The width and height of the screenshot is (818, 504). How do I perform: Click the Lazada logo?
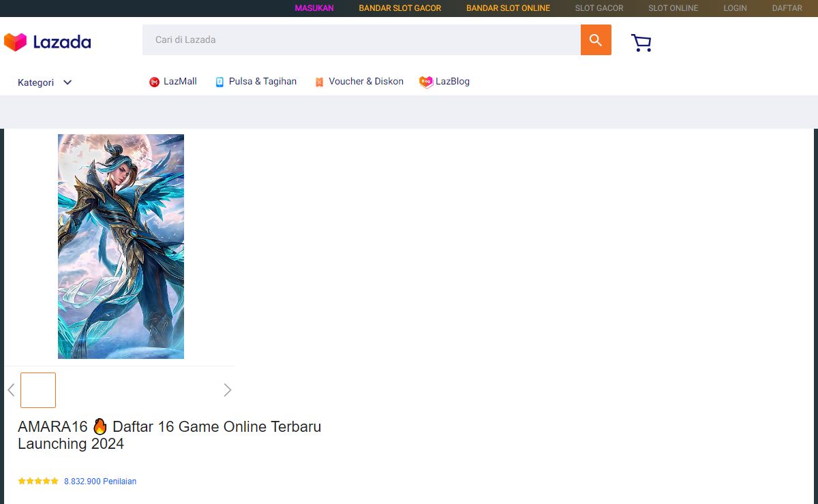[48, 42]
